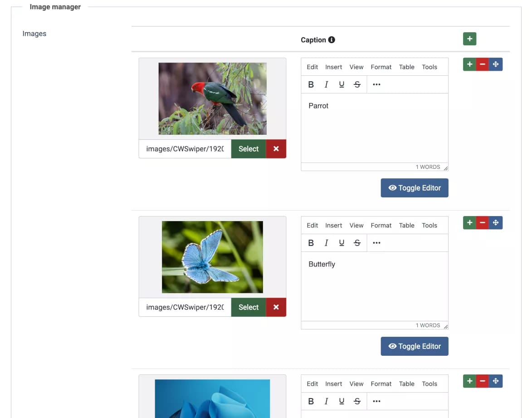This screenshot has height=418, width=532.
Task: Toggle Editor for the Parrot caption
Action: coord(414,188)
